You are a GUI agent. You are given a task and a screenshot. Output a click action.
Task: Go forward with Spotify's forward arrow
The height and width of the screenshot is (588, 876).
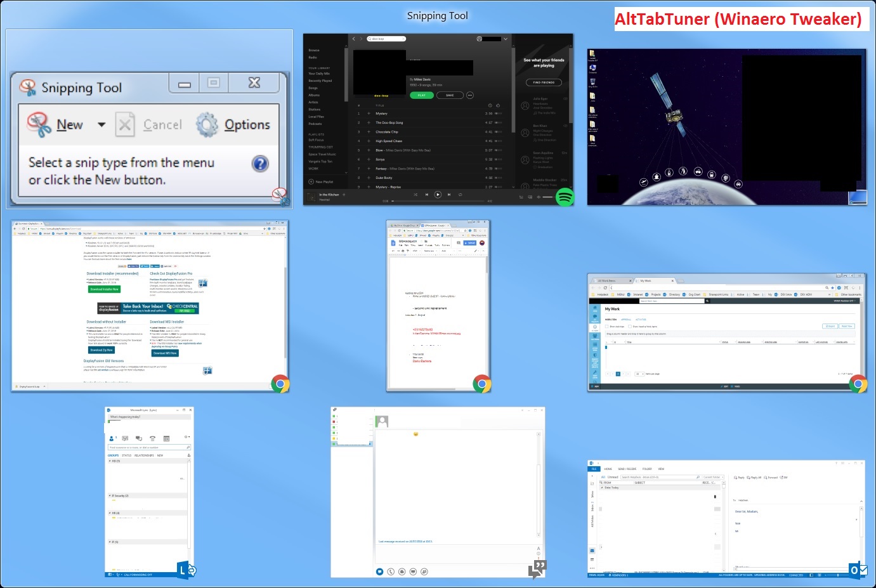362,39
